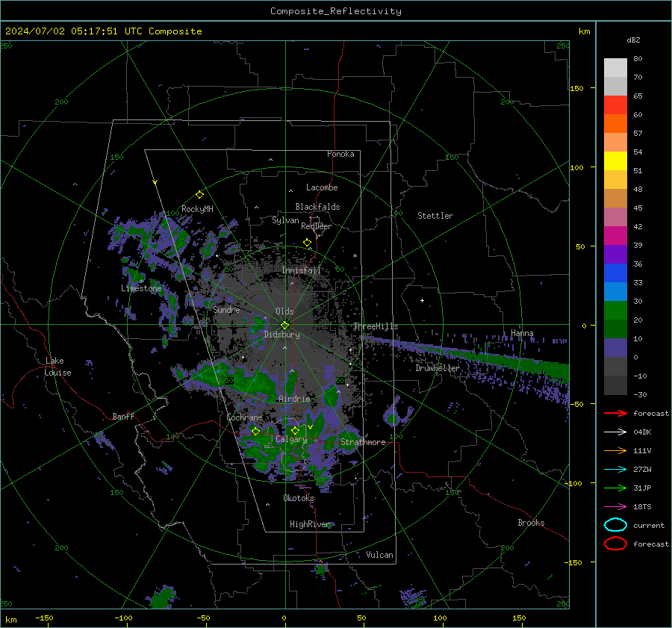Click the HighRiver label
Viewport: 672px width, 628px height.
coord(310,524)
